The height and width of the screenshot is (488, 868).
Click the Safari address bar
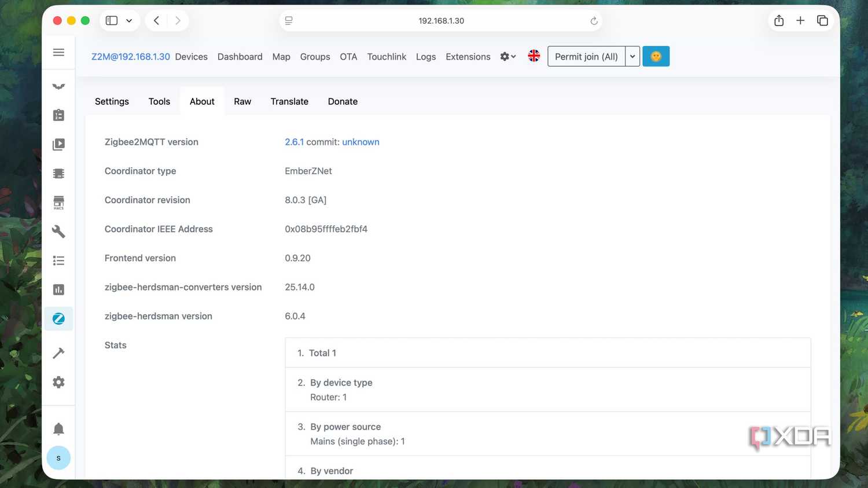[441, 21]
